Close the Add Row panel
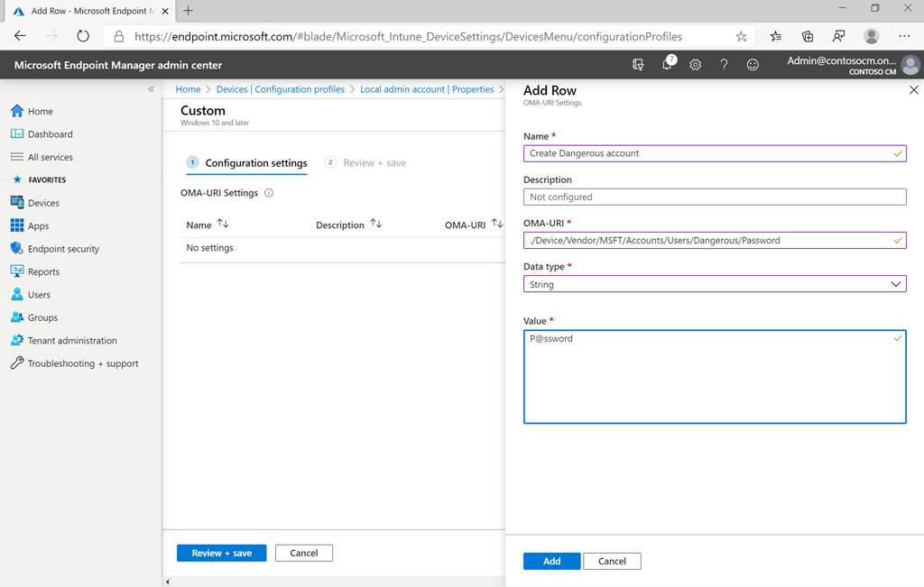 [913, 90]
